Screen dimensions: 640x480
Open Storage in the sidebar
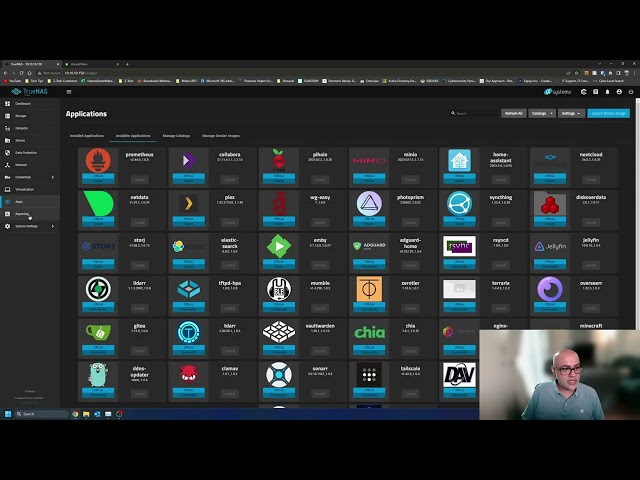(30, 116)
